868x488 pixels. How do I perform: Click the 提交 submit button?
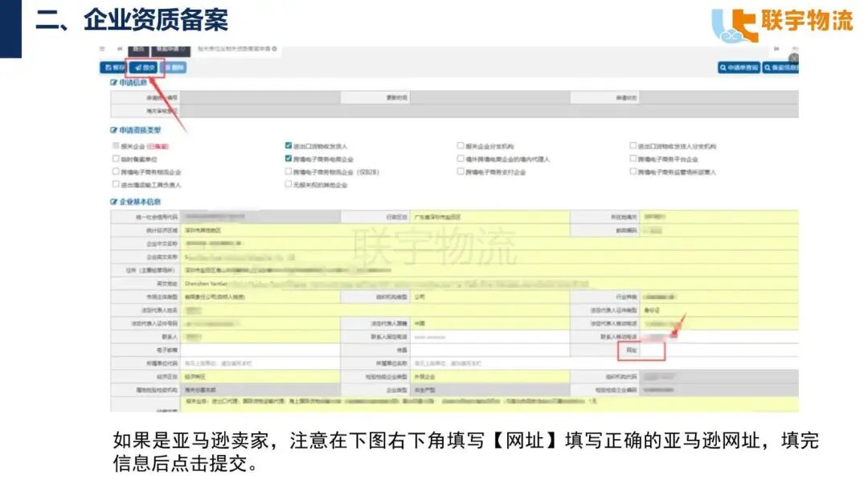click(x=145, y=68)
